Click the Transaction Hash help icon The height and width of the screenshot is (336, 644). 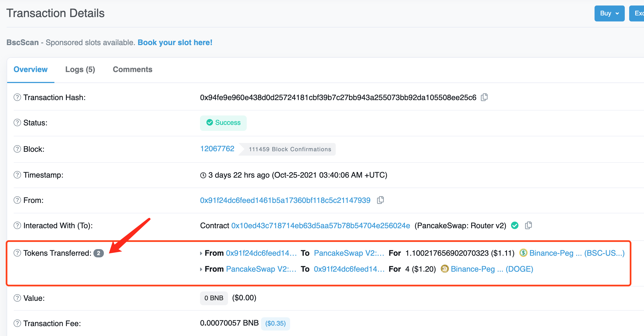pyautogui.click(x=17, y=97)
